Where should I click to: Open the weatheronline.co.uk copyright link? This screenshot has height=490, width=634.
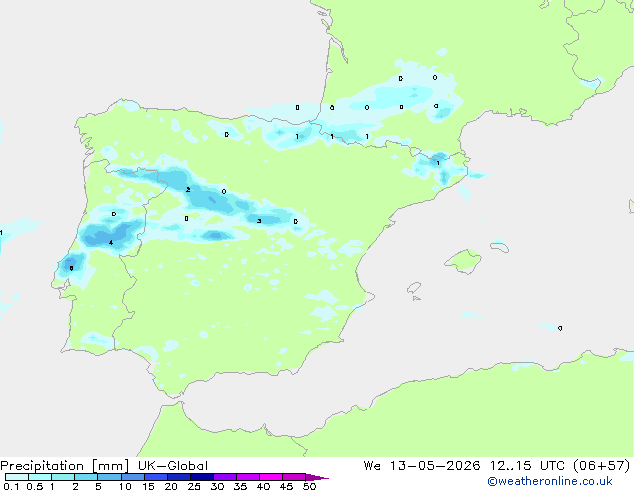coord(550,481)
